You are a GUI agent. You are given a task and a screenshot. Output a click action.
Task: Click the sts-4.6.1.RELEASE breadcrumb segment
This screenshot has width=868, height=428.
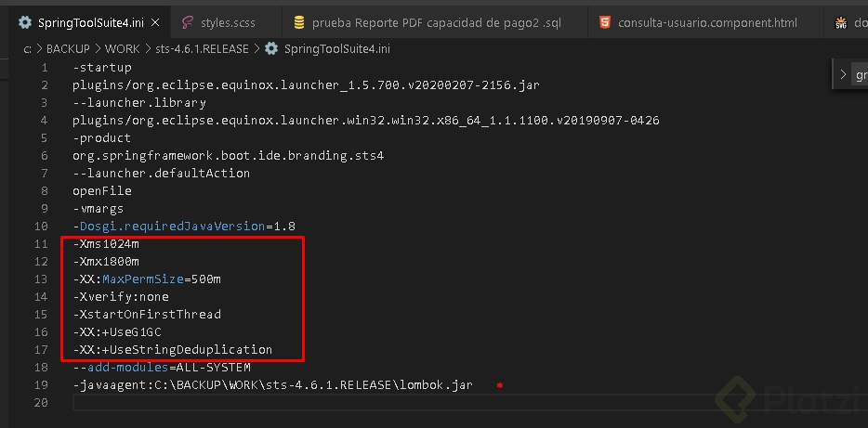202,48
